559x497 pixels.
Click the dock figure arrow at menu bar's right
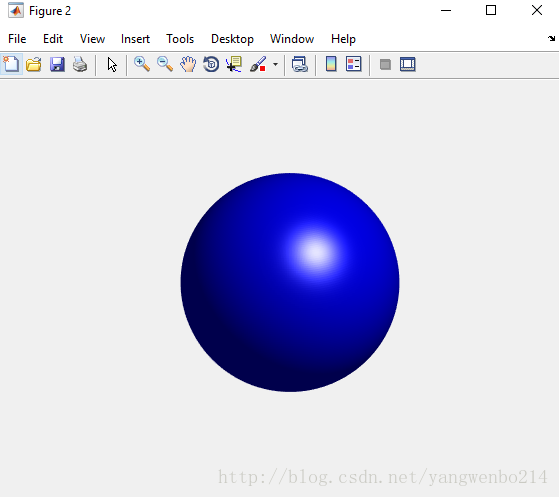coord(552,39)
